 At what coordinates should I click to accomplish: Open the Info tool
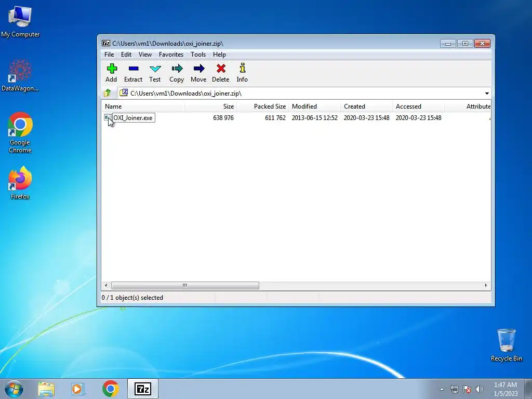[242, 73]
